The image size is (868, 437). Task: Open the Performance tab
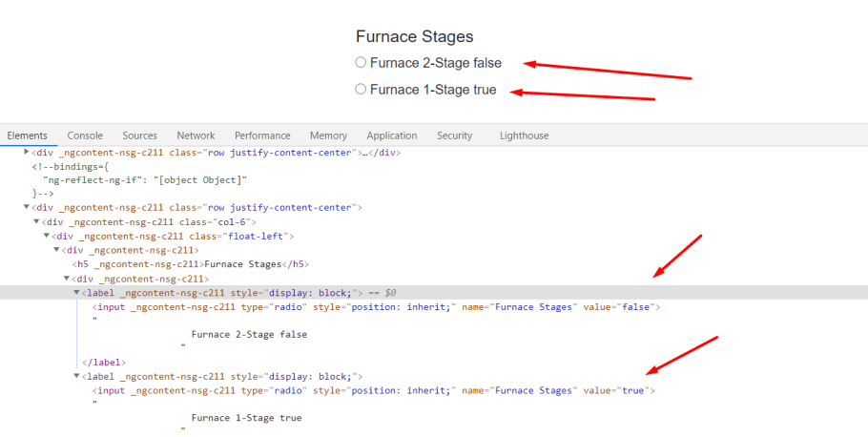click(x=262, y=135)
